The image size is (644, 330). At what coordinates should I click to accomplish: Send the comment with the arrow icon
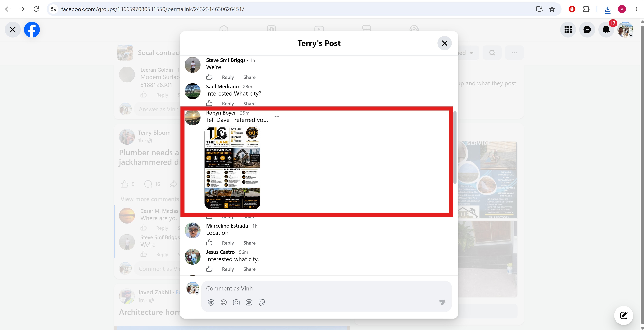(x=442, y=303)
